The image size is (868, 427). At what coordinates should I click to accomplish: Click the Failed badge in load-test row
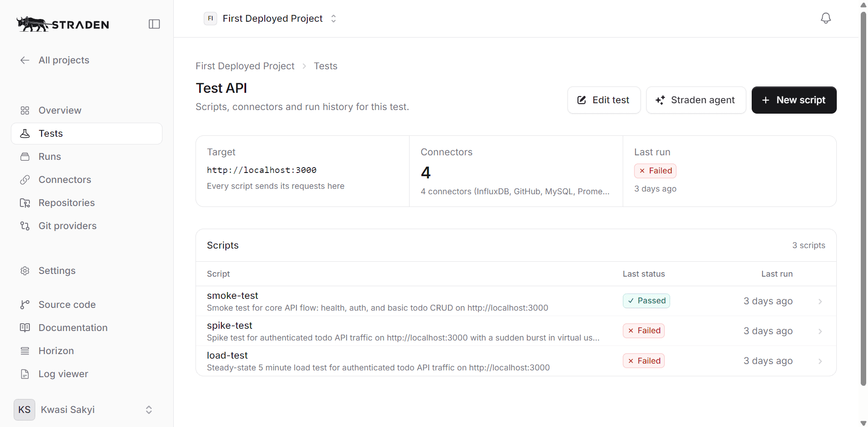644,361
